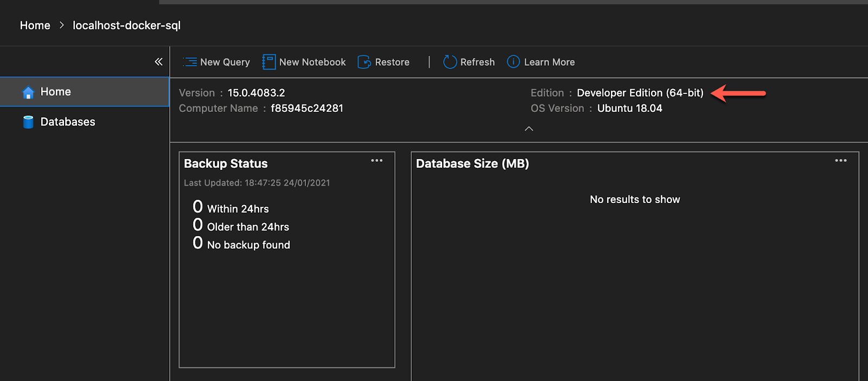Open Database Size widget more-actions menu
The image size is (868, 381).
point(841,161)
